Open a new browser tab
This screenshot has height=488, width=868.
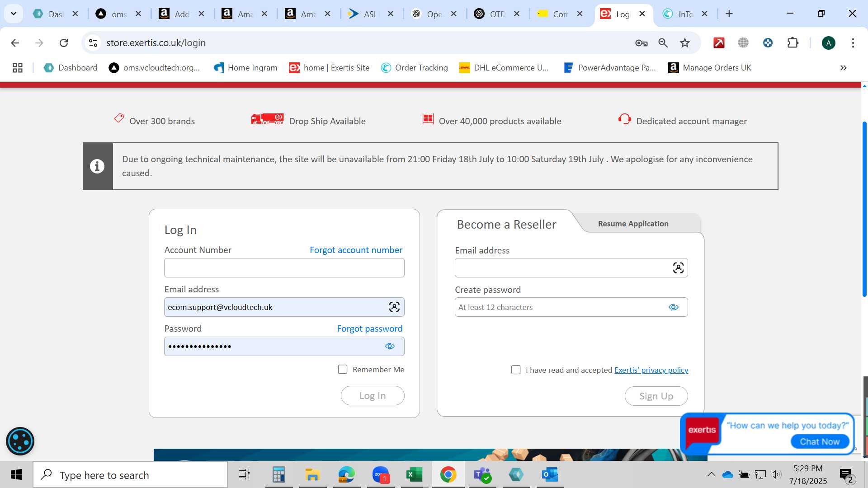pos(729,14)
